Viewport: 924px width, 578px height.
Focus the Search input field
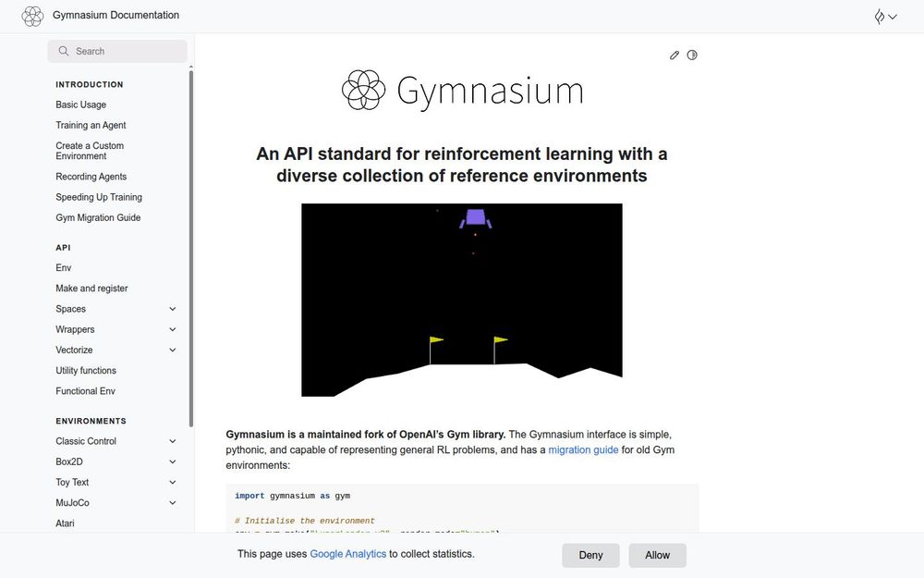[x=117, y=51]
